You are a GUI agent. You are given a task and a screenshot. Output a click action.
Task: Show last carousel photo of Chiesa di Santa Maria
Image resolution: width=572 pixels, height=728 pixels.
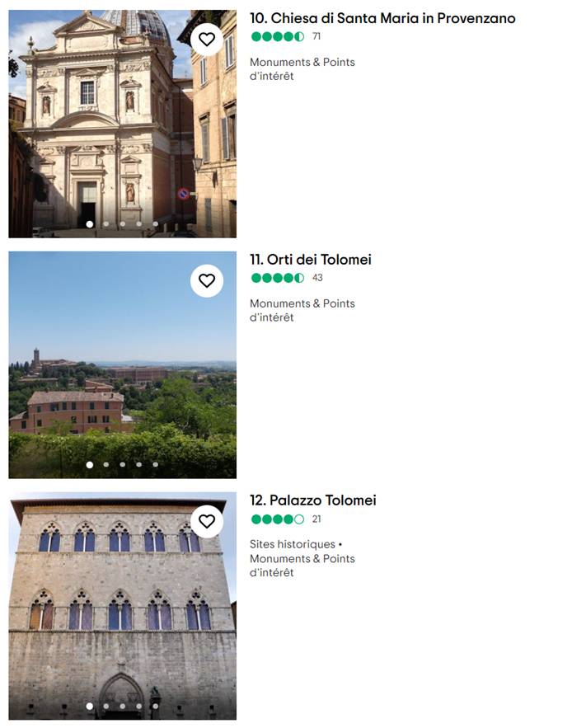coord(155,223)
